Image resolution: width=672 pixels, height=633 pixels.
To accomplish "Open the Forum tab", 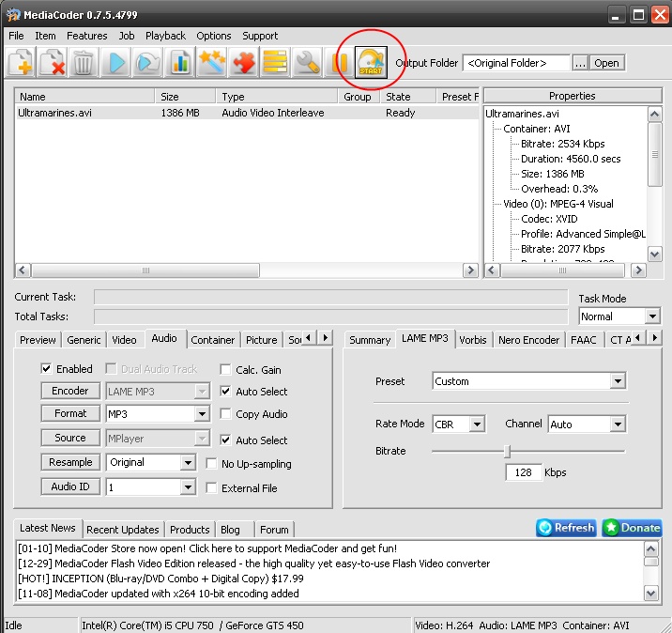I will pyautogui.click(x=274, y=530).
